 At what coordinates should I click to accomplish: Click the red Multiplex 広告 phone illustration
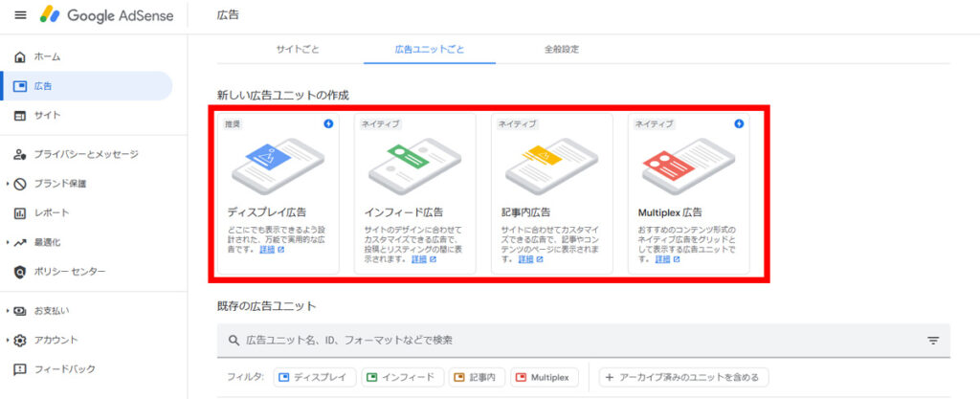(688, 166)
